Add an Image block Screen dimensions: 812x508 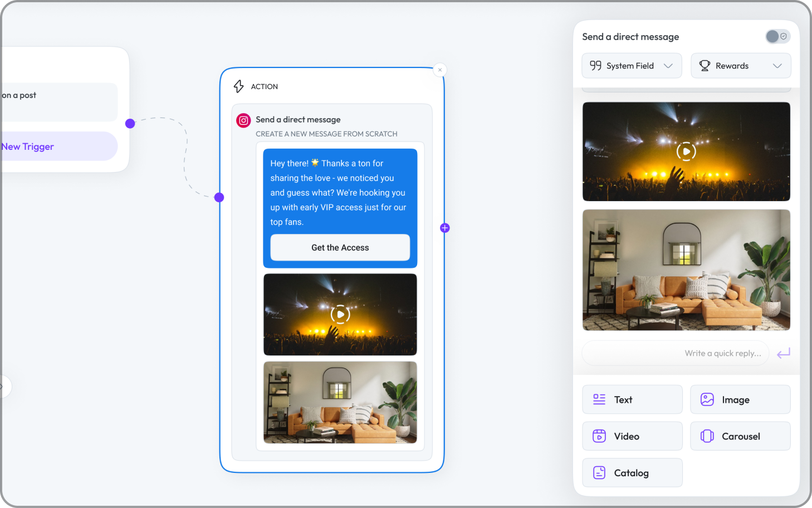click(740, 399)
